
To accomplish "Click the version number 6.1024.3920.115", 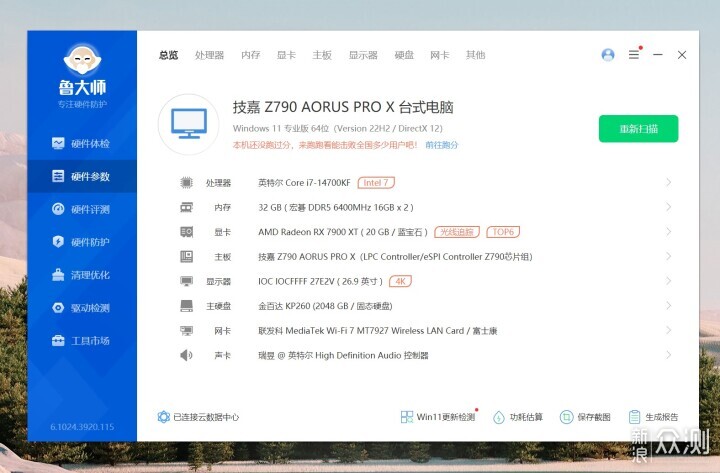I will click(82, 427).
